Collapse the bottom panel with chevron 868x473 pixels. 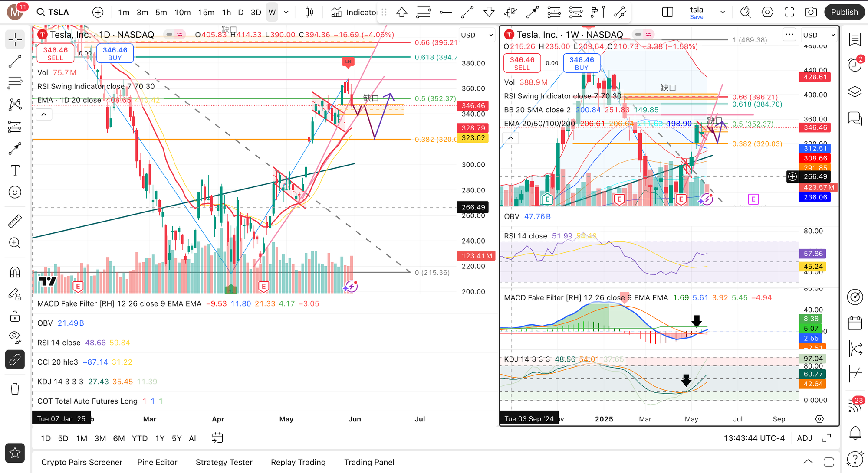pyautogui.click(x=808, y=462)
